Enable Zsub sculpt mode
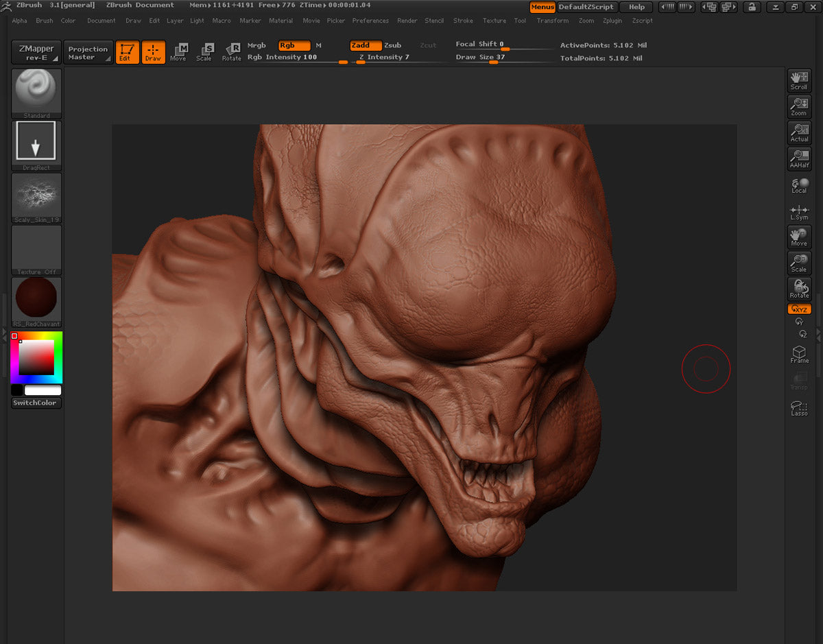The image size is (823, 644). pos(393,45)
